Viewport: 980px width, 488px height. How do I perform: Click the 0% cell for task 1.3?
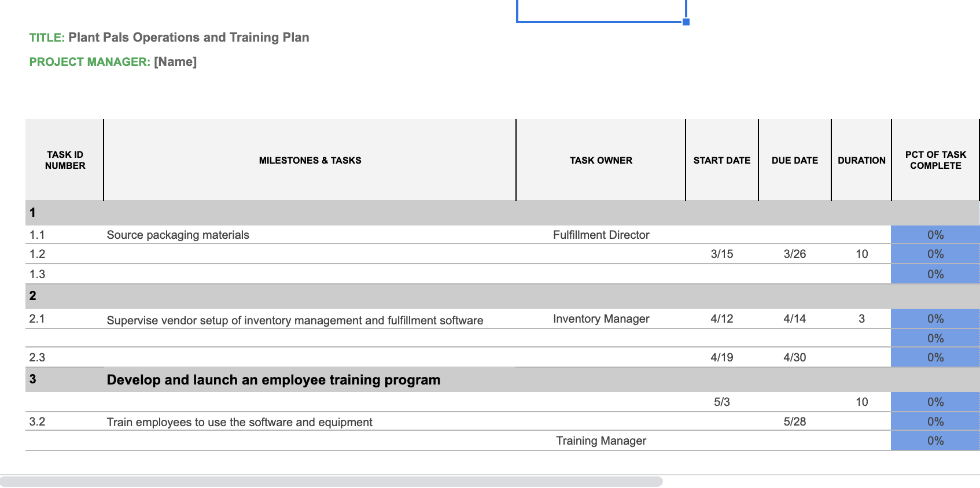(x=935, y=274)
